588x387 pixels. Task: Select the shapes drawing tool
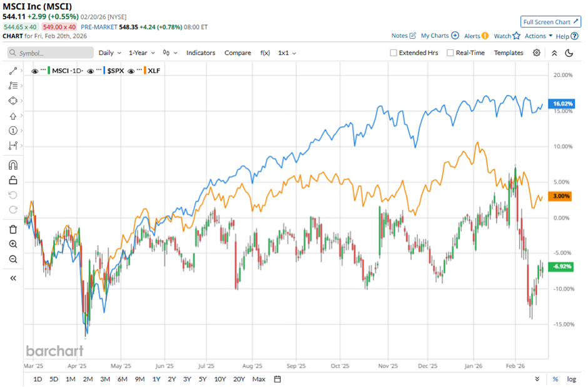[13, 101]
